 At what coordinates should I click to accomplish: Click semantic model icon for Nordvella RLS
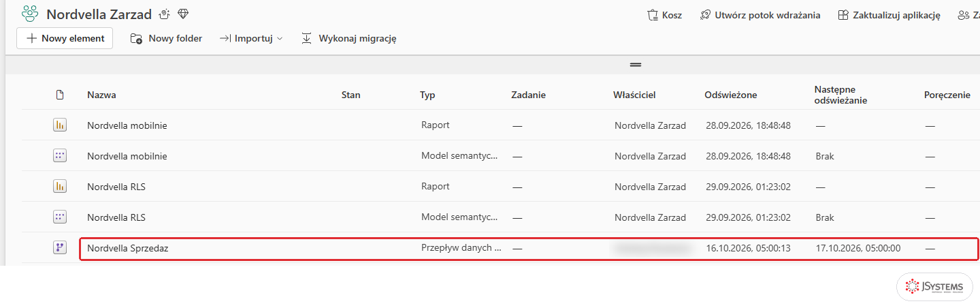[60, 217]
